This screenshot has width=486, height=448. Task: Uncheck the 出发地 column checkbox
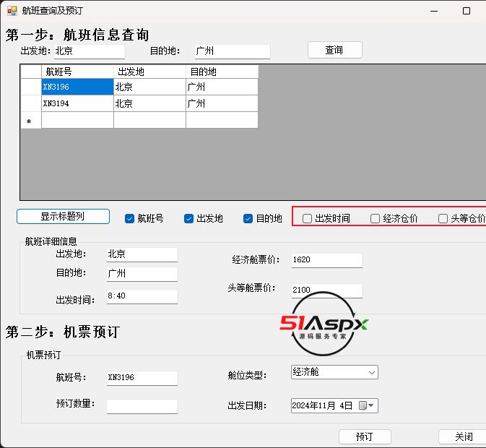pyautogui.click(x=189, y=218)
